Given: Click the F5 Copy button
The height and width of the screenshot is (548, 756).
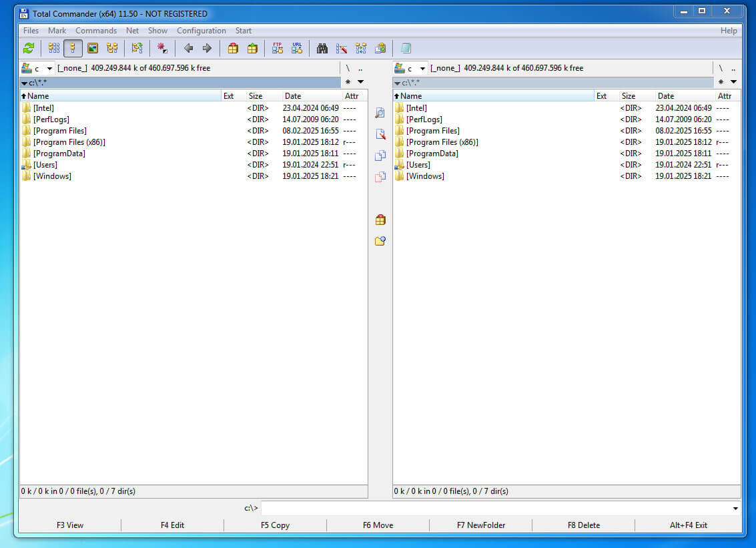Looking at the screenshot, I should [x=275, y=525].
